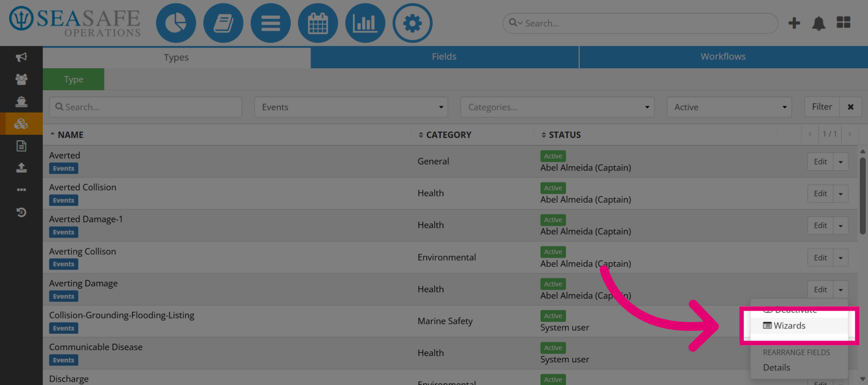Open the Events type dropdown

(x=351, y=107)
